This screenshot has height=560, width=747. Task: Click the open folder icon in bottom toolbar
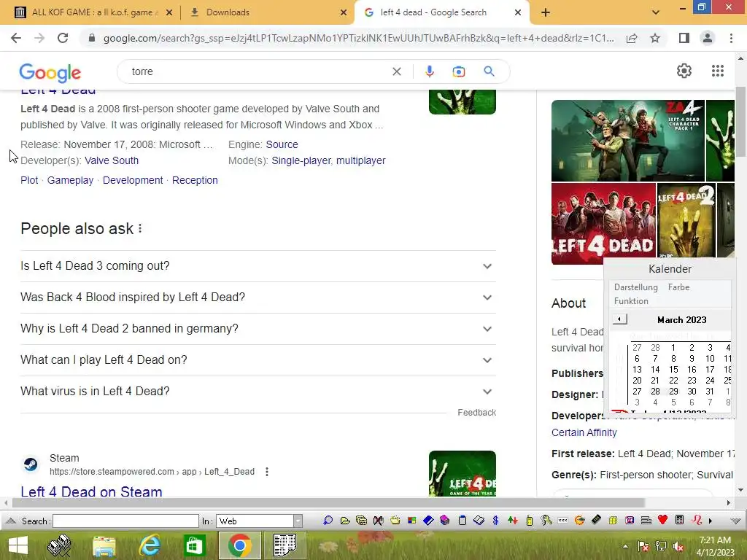pyautogui.click(x=345, y=521)
